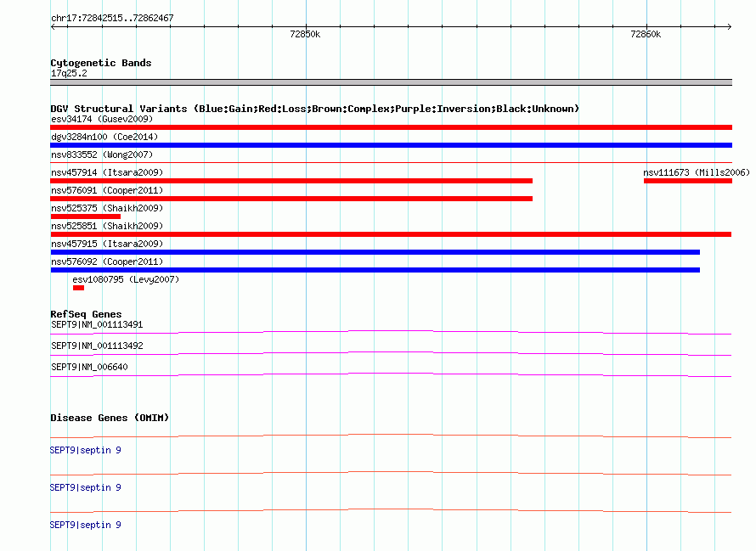
Task: Click the nsv525375 (Shaikh2009) label
Action: (107, 208)
